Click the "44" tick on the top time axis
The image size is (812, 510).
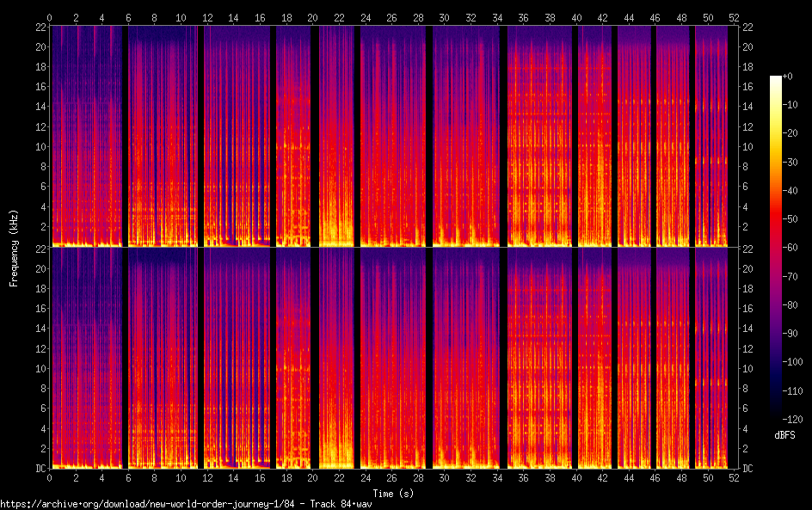tap(628, 18)
